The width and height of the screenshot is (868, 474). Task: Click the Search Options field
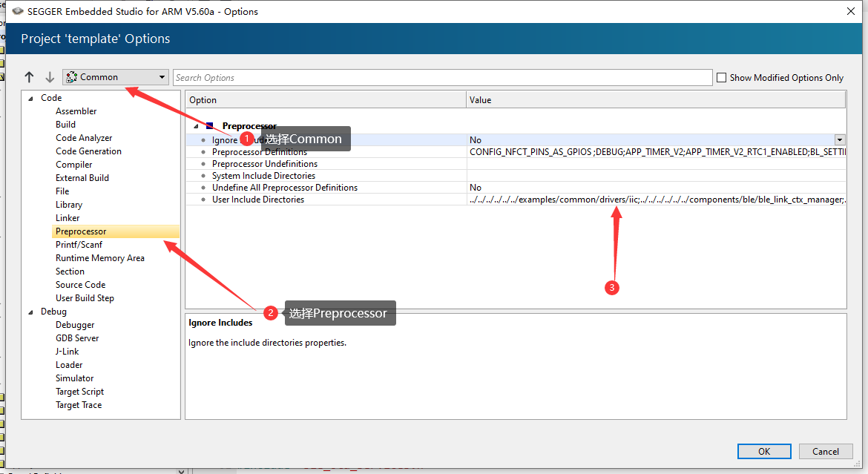pos(442,78)
